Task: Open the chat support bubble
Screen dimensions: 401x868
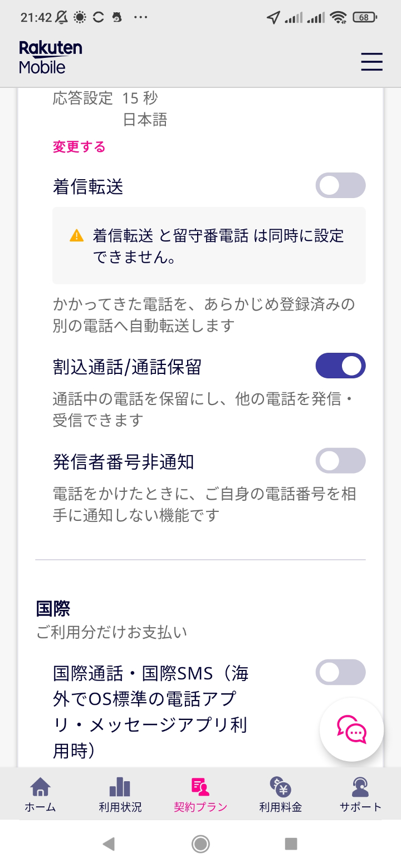Action: (351, 729)
